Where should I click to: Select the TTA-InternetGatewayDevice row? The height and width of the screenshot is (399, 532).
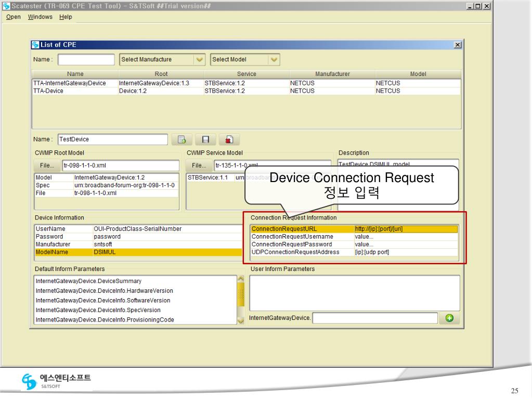click(73, 83)
